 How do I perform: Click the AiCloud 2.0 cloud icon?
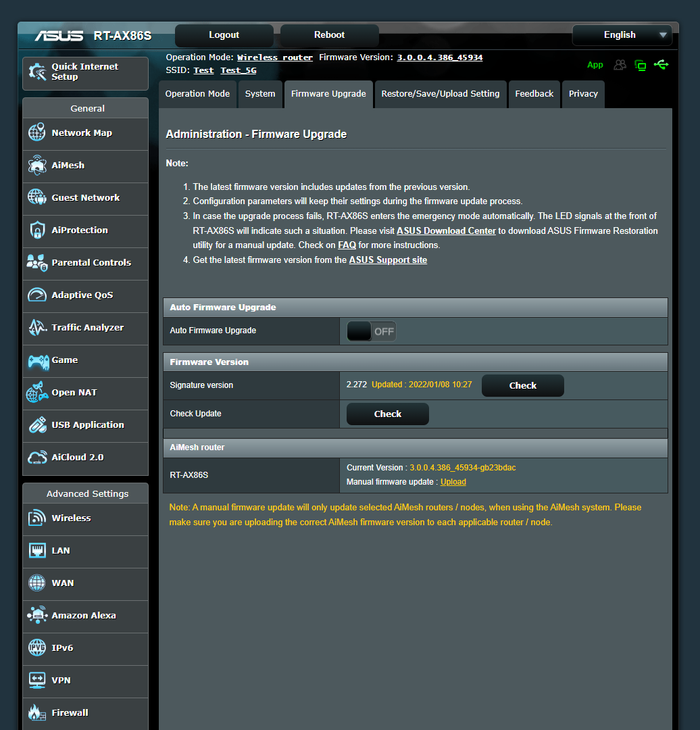36,457
